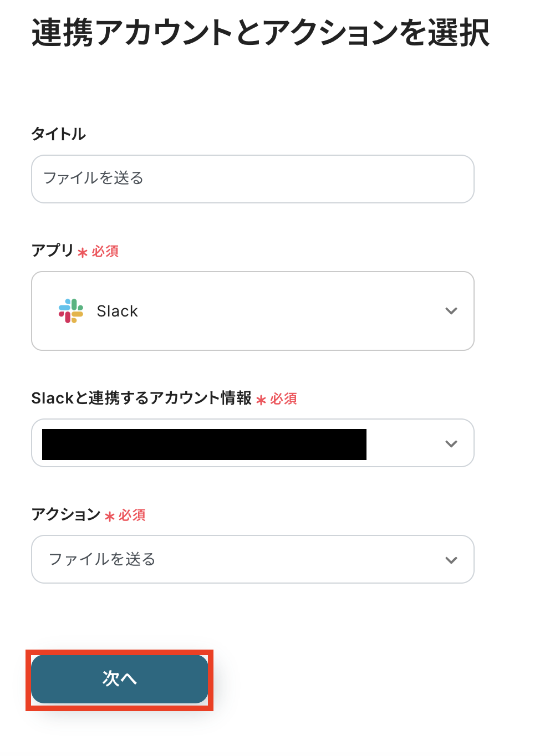Click the アクション field label
The height and width of the screenshot is (756, 560).
click(x=66, y=514)
